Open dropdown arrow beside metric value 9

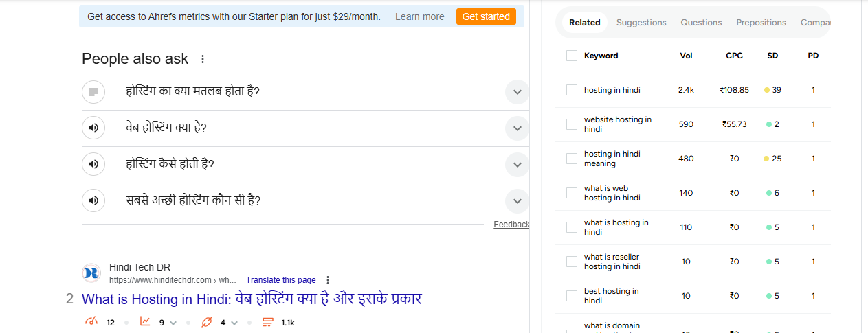173,323
